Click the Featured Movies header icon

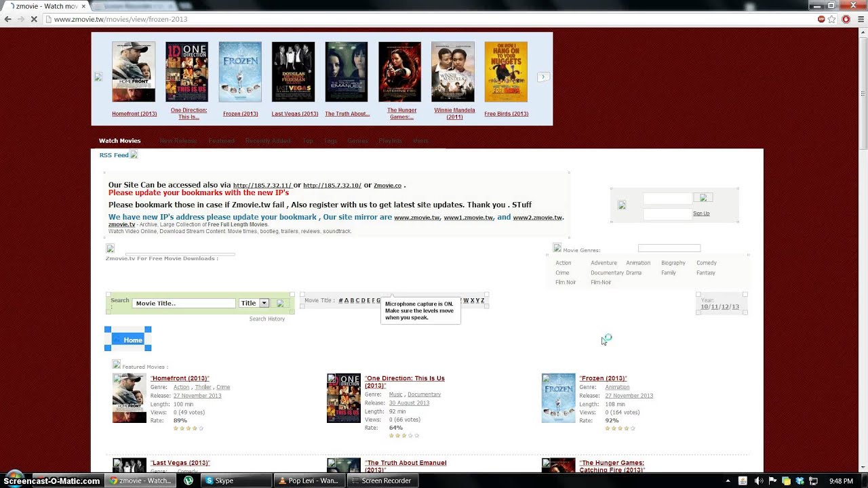tap(116, 365)
